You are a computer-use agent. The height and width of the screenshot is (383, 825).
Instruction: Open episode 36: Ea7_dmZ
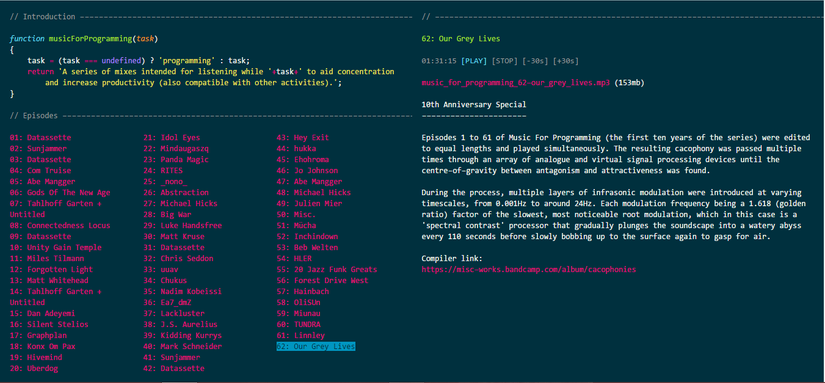pyautogui.click(x=167, y=303)
